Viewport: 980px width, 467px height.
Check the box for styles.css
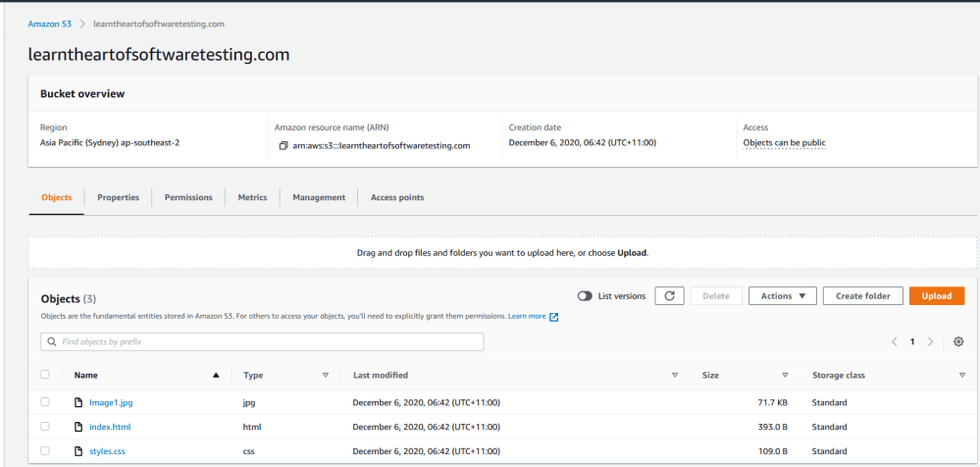(x=45, y=450)
